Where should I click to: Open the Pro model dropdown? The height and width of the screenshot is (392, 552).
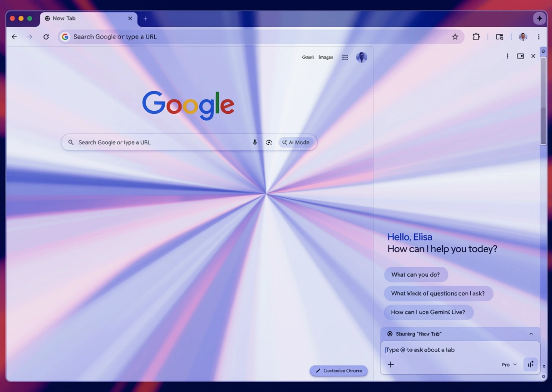[x=509, y=364]
